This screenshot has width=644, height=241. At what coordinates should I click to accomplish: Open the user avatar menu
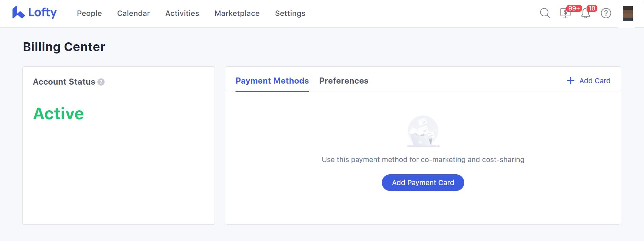[x=628, y=14]
